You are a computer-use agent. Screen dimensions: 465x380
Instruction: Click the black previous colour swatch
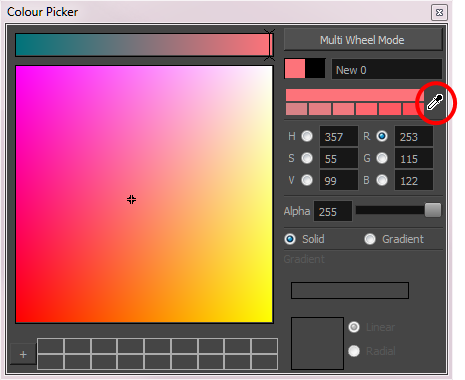(315, 68)
